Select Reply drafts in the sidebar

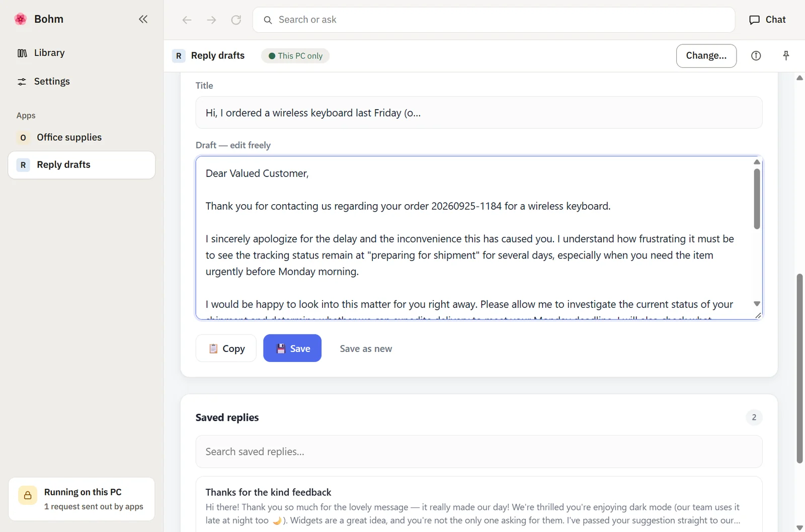tap(82, 165)
